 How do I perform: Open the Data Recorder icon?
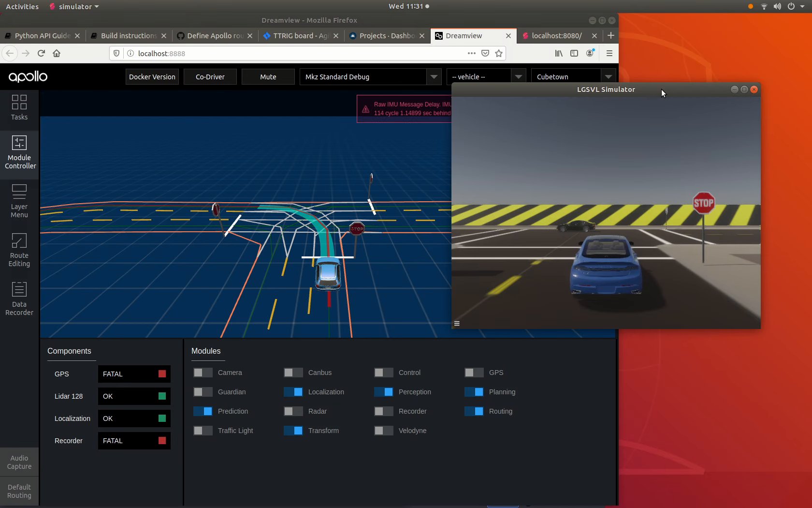(x=19, y=299)
